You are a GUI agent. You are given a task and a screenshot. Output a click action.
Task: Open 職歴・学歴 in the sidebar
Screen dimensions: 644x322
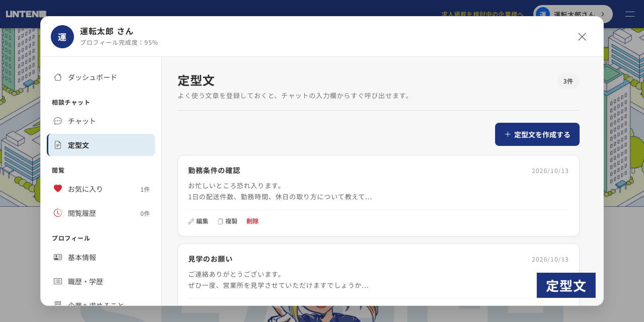click(x=101, y=281)
